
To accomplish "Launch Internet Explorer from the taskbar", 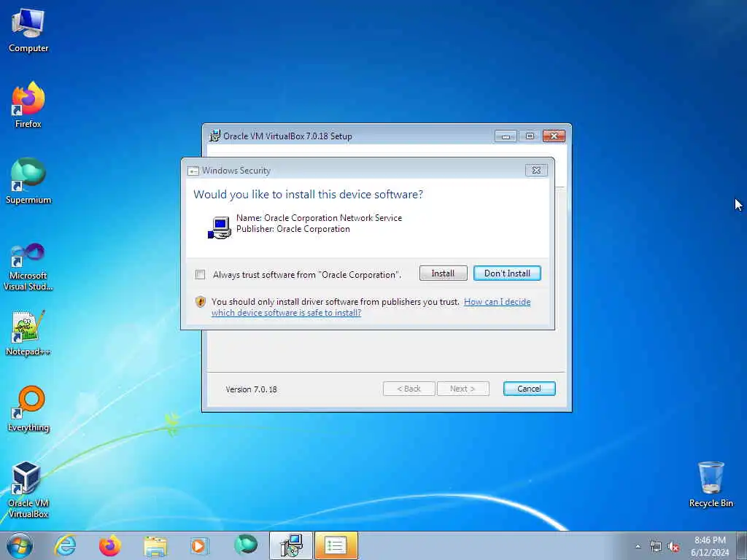I will (65, 545).
